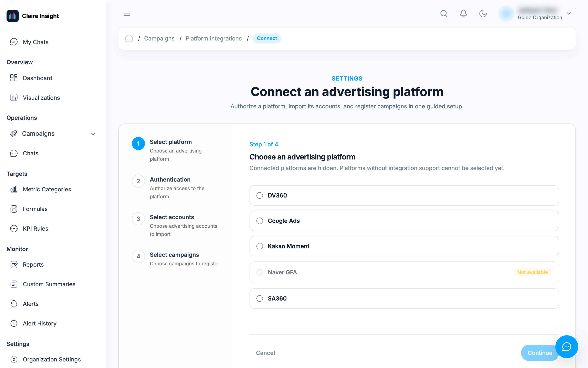Open the hamburger menu icon
588x368 pixels.
click(x=127, y=14)
